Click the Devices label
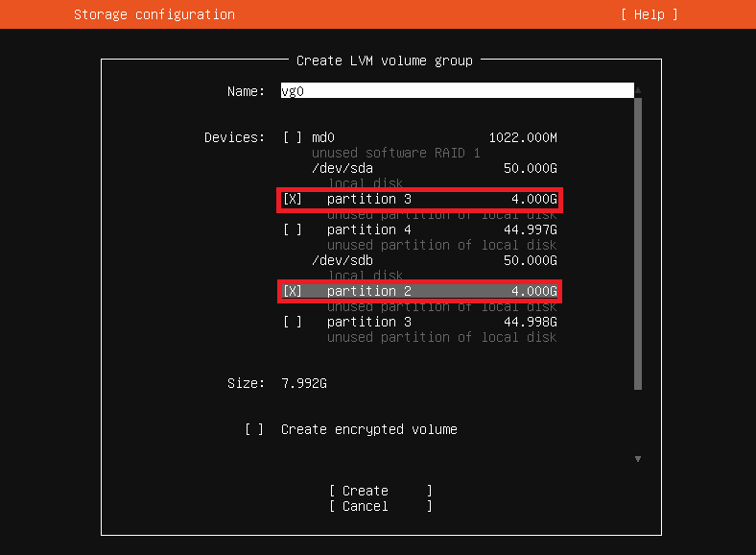This screenshot has width=756, height=555. (x=234, y=137)
